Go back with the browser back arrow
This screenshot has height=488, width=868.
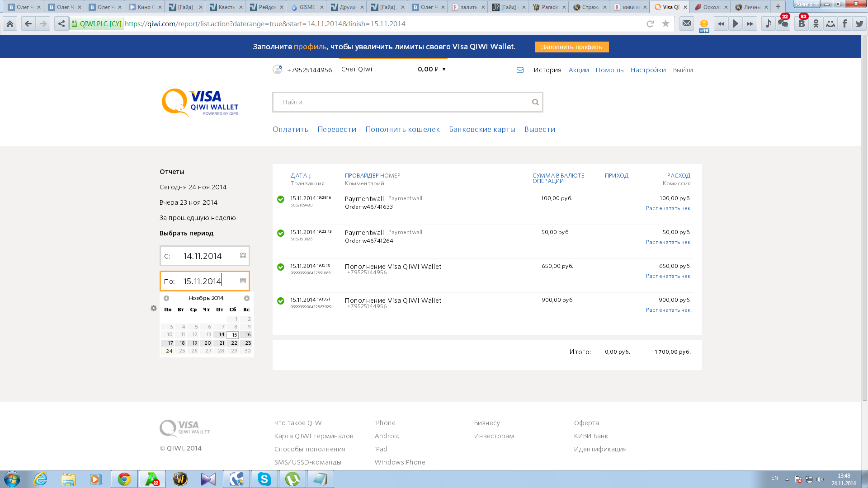(x=28, y=24)
